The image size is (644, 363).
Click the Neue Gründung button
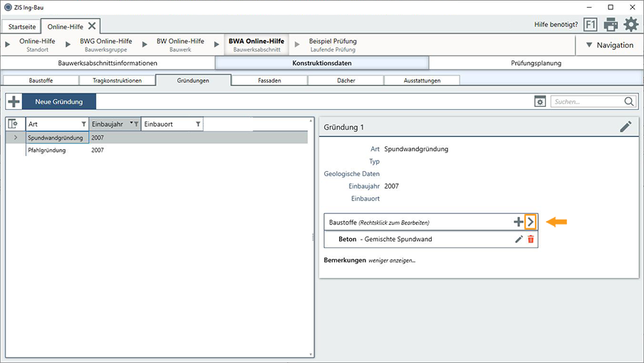pyautogui.click(x=59, y=101)
